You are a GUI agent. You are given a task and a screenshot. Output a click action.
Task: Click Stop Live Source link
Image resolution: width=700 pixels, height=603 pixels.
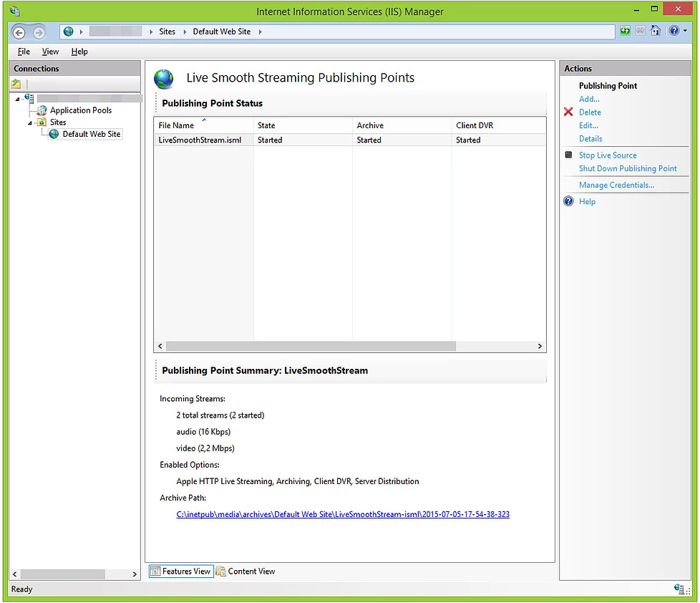coord(608,155)
